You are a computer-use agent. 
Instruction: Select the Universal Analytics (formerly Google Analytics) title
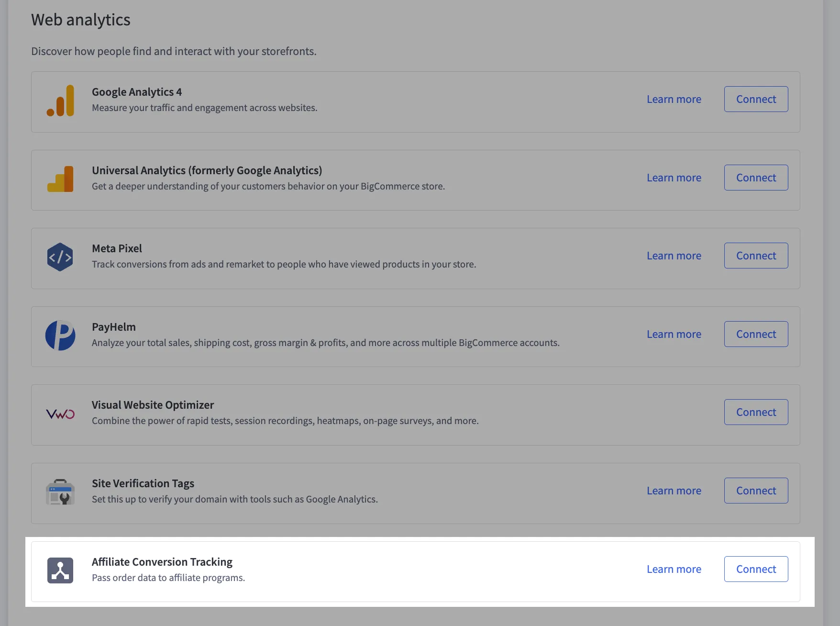coord(207,170)
